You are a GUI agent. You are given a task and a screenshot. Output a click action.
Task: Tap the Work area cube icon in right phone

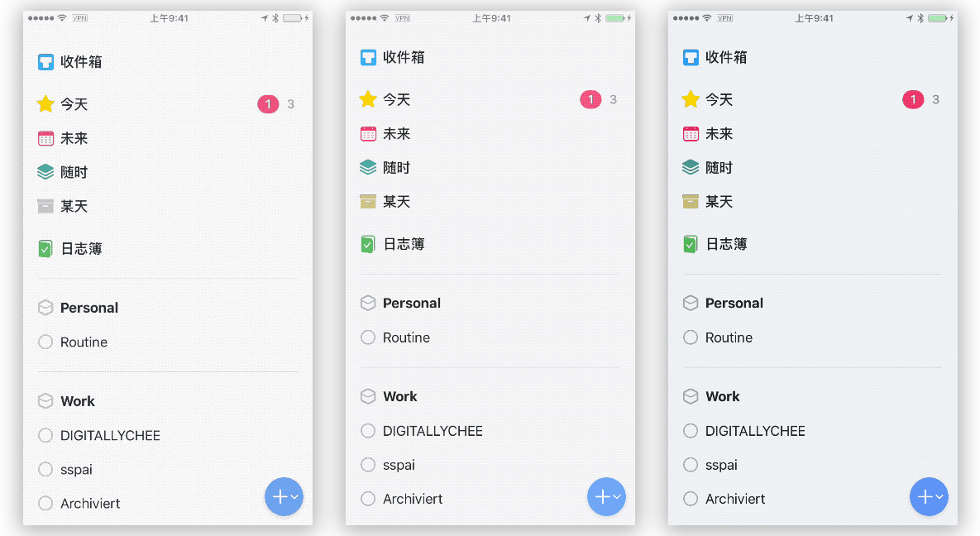691,396
